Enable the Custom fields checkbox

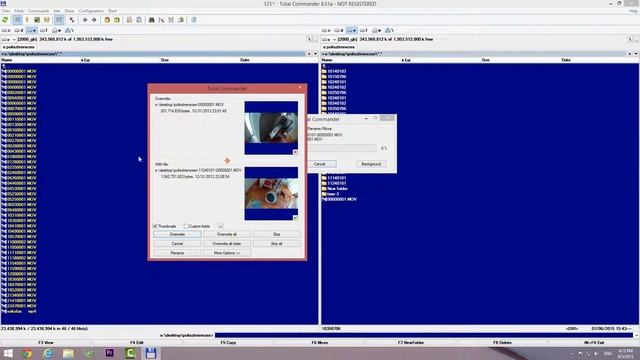point(186,226)
